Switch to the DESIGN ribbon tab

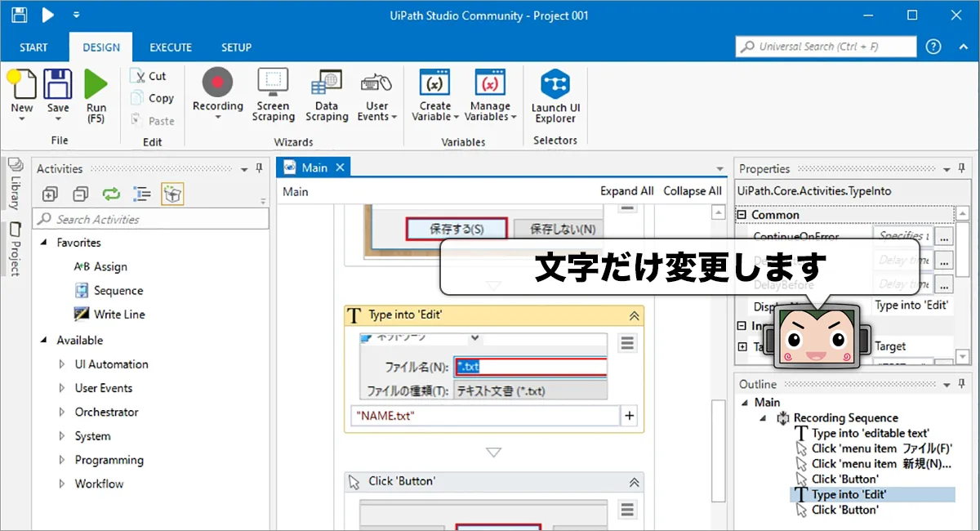[x=101, y=47]
